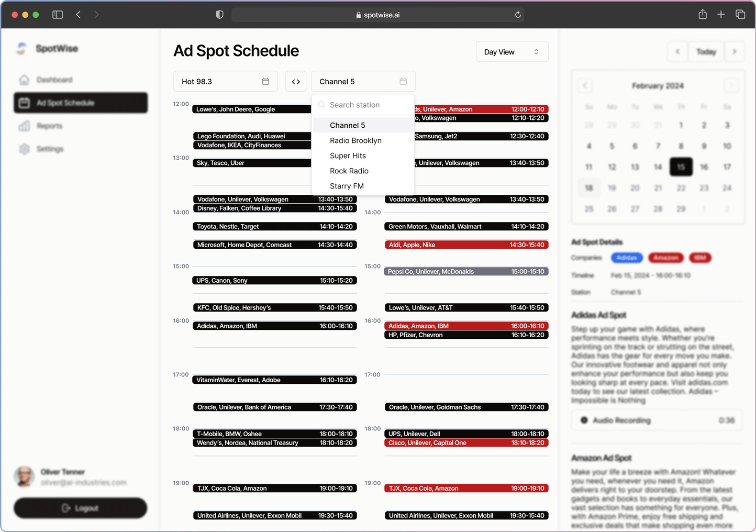
Task: Open red Aldi, Apple, Nike spot
Action: click(466, 245)
